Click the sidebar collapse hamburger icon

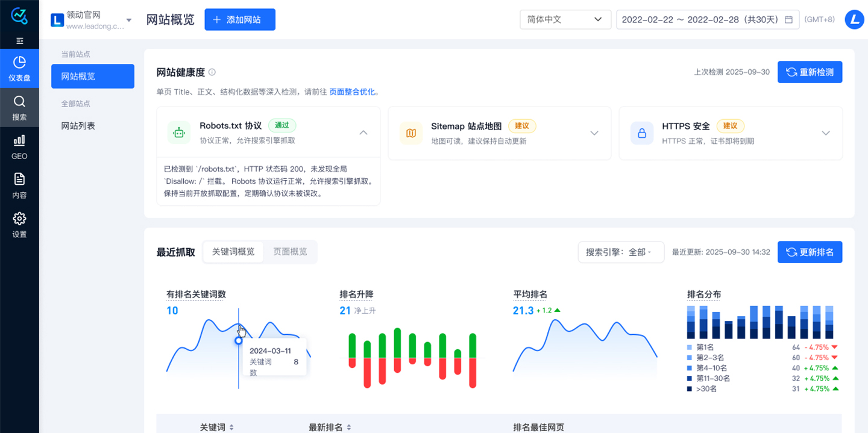[x=19, y=41]
